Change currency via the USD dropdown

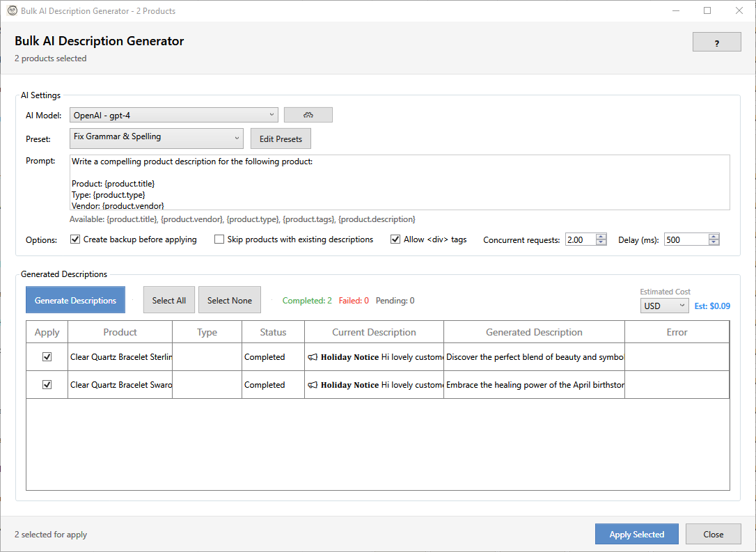(x=664, y=305)
